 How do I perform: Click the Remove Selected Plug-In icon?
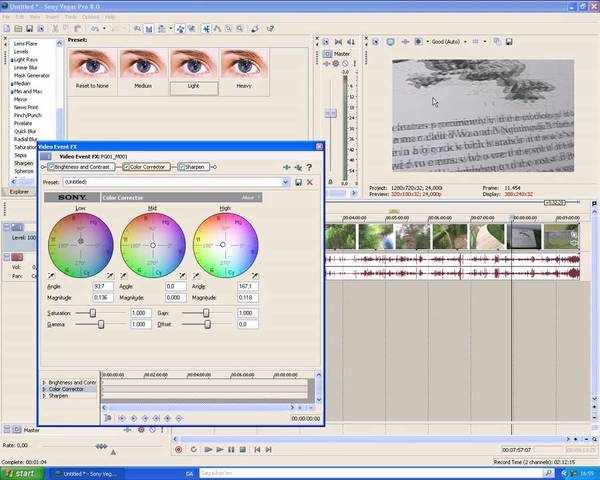pos(298,167)
